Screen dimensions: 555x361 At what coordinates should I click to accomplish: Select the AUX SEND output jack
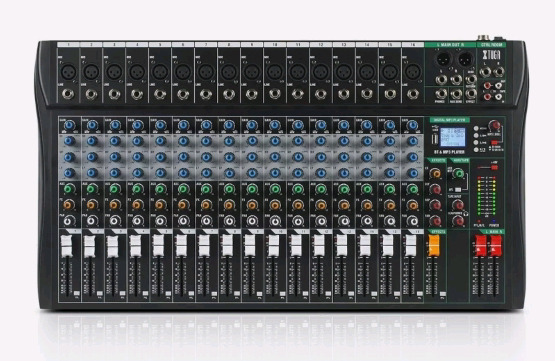pyautogui.click(x=456, y=94)
